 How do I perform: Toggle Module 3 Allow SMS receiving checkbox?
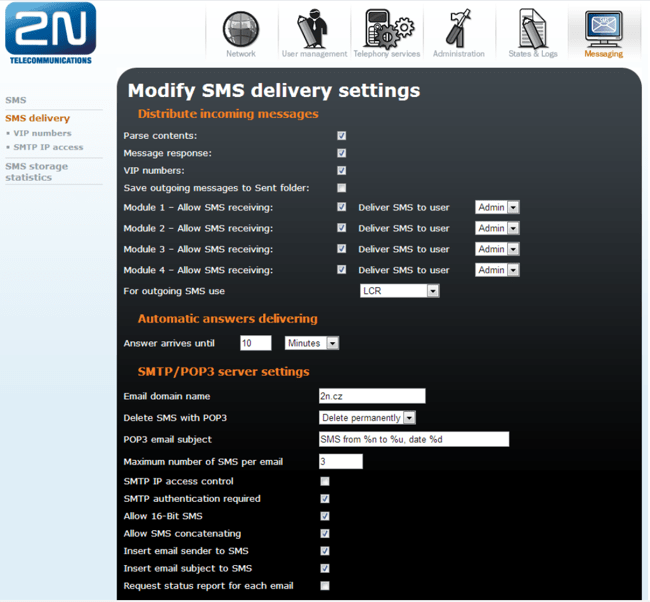(x=342, y=248)
